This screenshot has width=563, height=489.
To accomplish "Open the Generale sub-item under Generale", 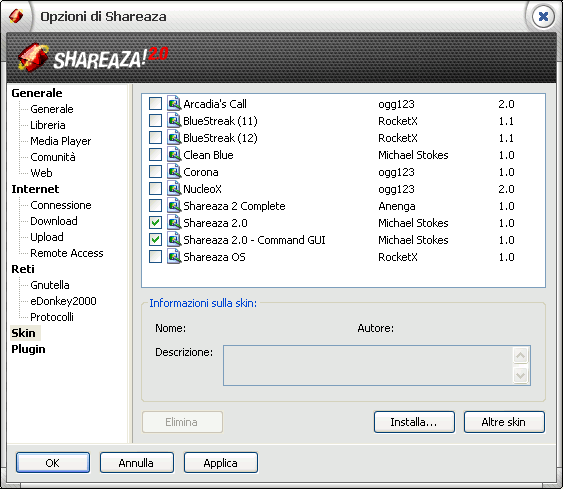I will (52, 109).
